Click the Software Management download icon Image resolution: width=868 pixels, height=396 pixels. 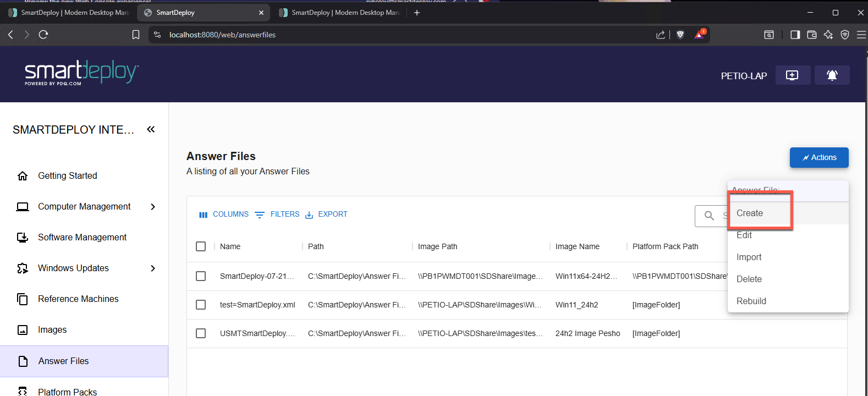click(23, 238)
